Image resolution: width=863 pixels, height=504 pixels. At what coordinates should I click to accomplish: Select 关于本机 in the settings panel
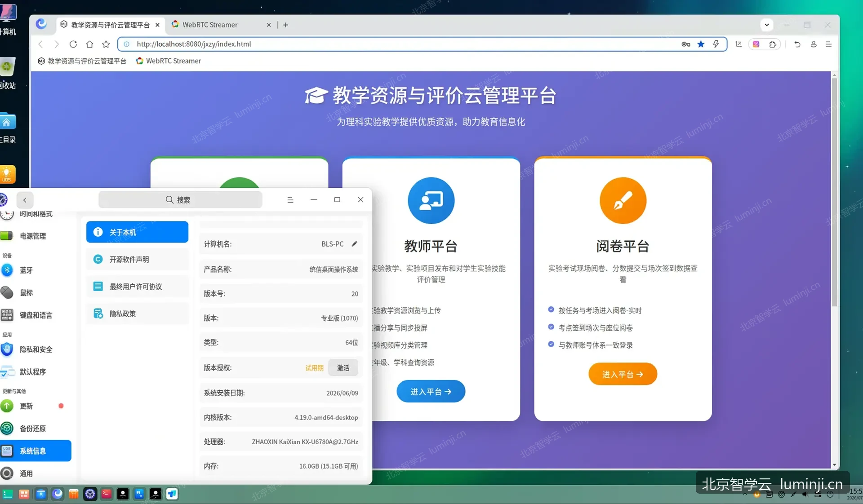click(x=137, y=232)
